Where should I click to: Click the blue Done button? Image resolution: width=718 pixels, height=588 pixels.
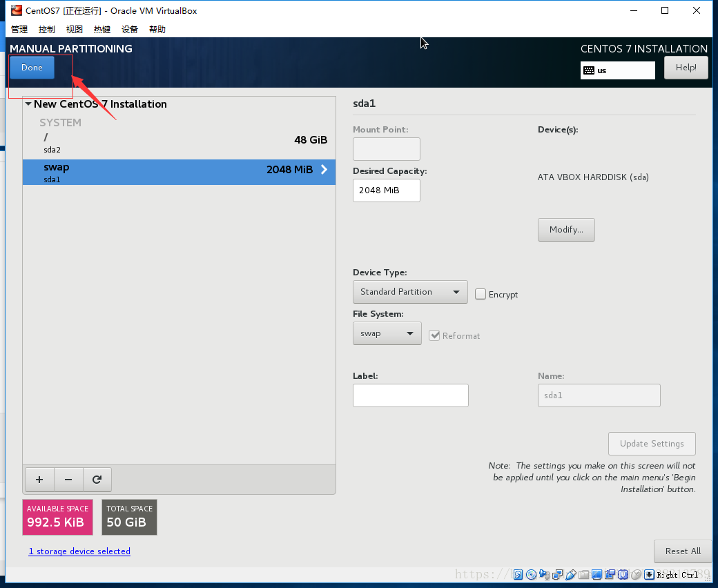click(x=32, y=68)
